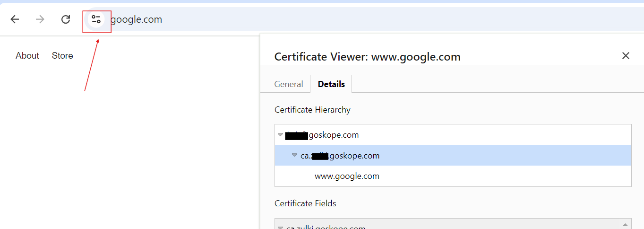This screenshot has width=644, height=229.
Task: Select the Details tab
Action: [x=331, y=84]
